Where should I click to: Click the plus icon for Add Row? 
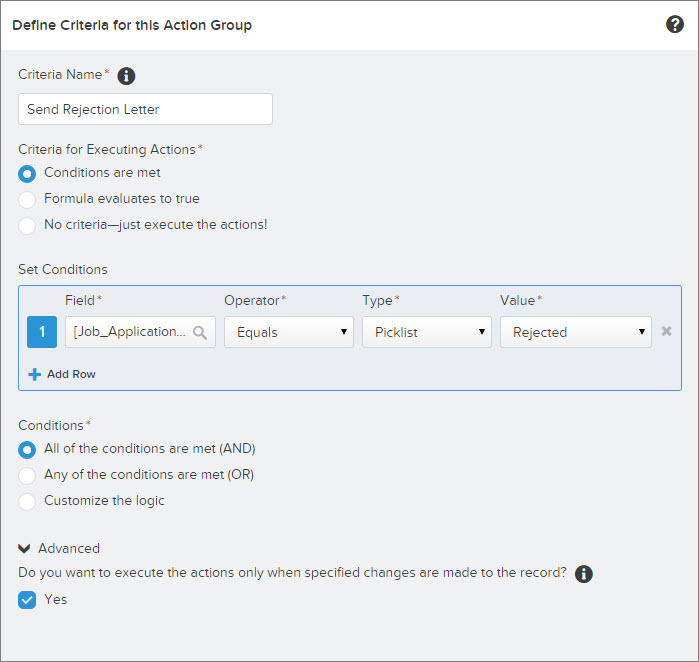click(x=34, y=374)
